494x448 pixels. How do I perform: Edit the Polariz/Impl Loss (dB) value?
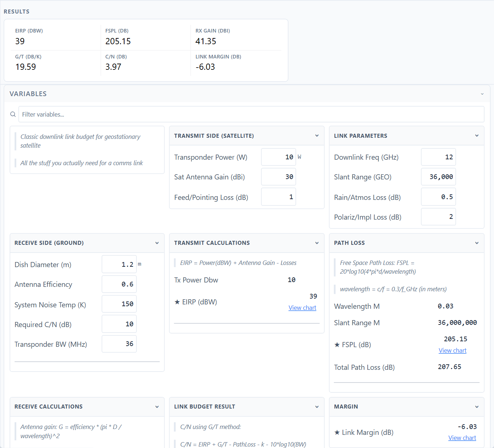pos(439,217)
